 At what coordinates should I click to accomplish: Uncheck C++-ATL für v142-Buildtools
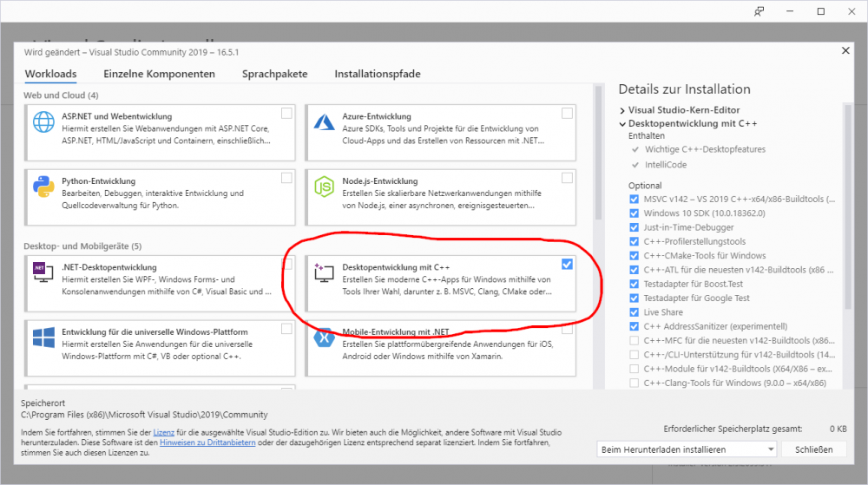pyautogui.click(x=634, y=270)
